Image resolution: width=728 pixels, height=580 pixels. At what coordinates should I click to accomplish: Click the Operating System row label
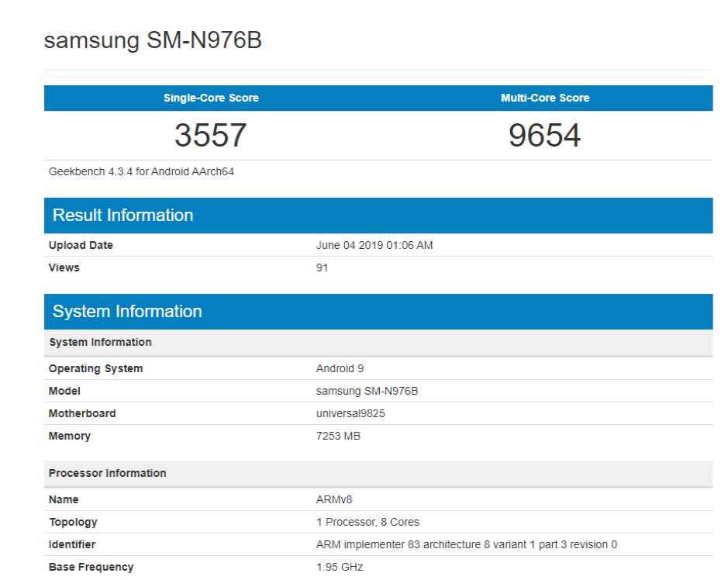pyautogui.click(x=95, y=368)
